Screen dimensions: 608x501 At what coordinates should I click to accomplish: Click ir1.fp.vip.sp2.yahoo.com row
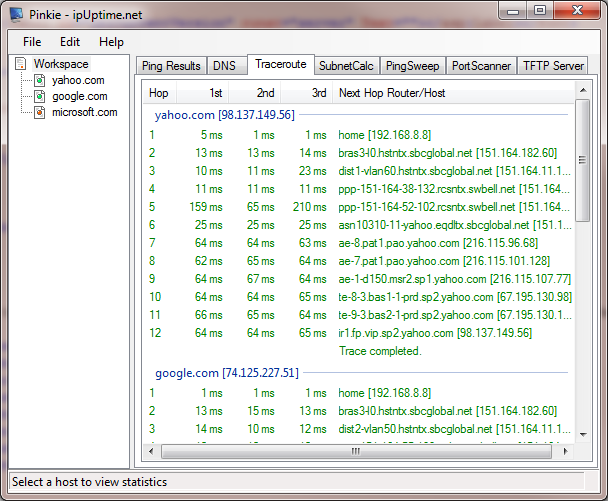click(x=358, y=333)
